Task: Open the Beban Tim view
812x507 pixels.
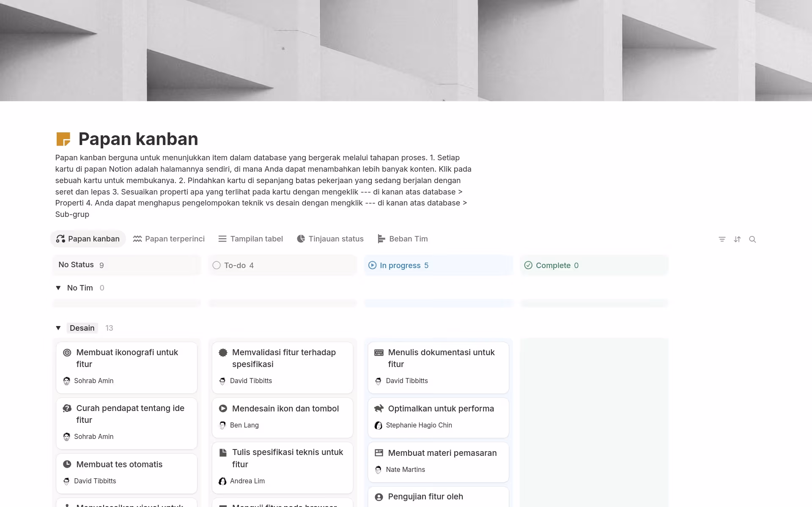Action: (x=402, y=239)
